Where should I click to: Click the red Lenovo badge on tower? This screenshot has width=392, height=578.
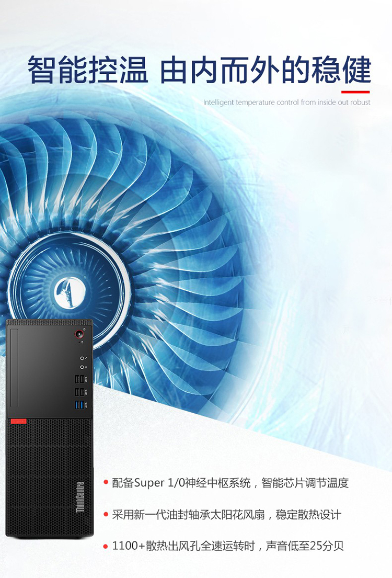pyautogui.click(x=18, y=421)
